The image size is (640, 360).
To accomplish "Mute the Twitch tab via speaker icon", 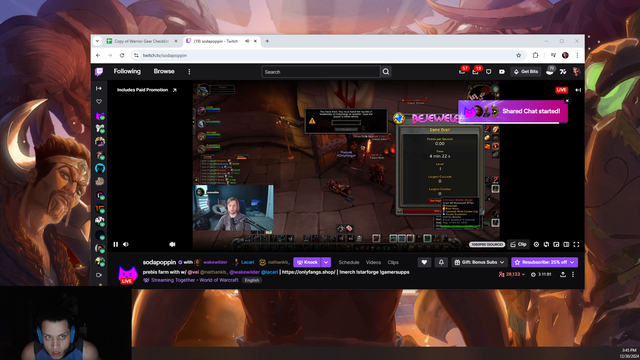I will pos(247,41).
